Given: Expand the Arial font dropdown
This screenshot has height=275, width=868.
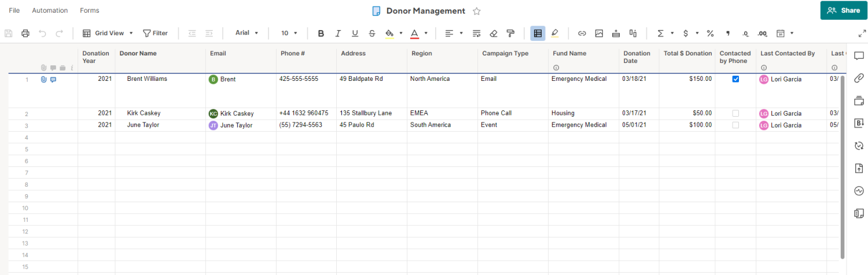Looking at the screenshot, I should click(247, 33).
